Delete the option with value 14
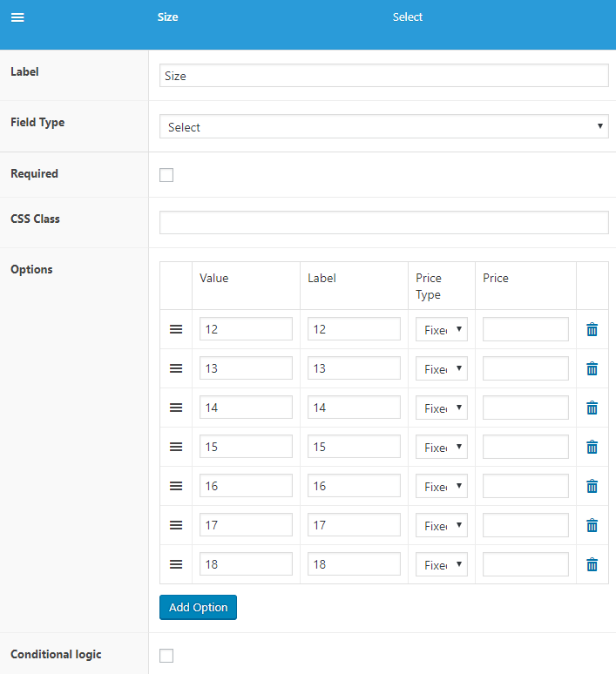Viewport: 616px width, 674px height. coord(592,408)
